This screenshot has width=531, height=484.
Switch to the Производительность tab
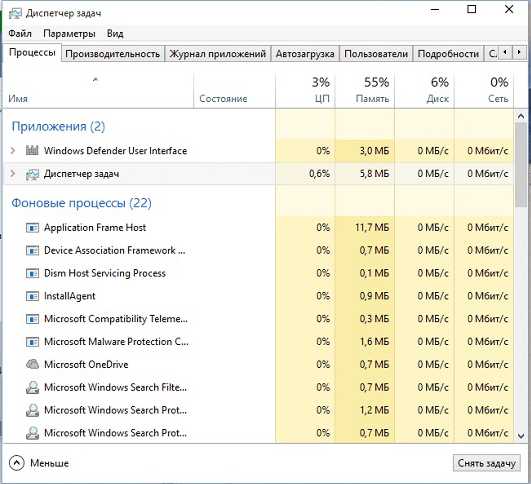[112, 54]
